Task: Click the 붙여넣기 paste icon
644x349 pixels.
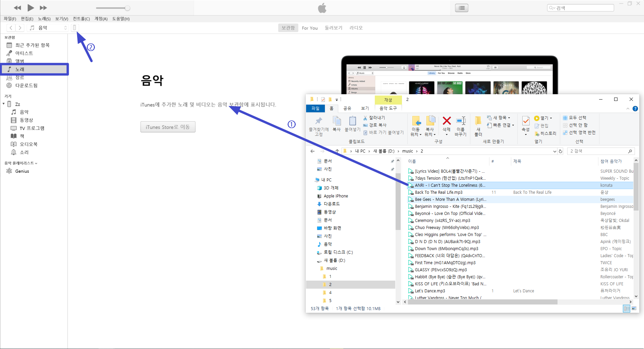Action: pos(352,124)
